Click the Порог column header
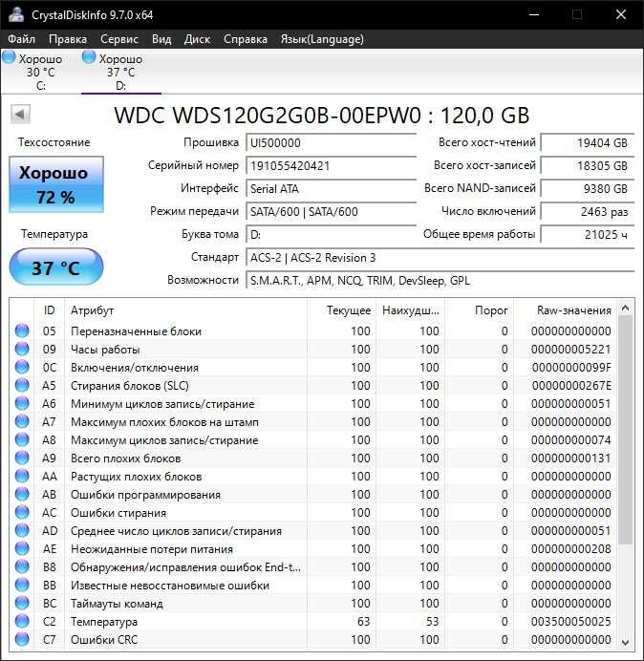The width and height of the screenshot is (644, 661). coord(480,310)
